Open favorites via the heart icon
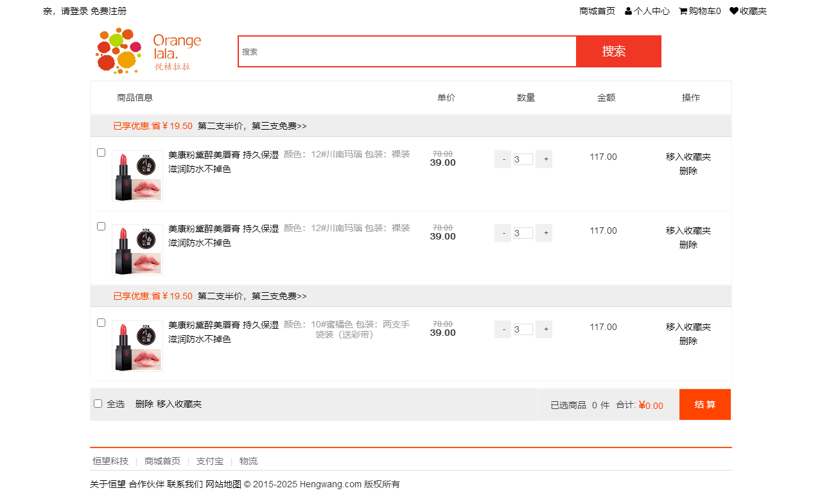 (733, 11)
